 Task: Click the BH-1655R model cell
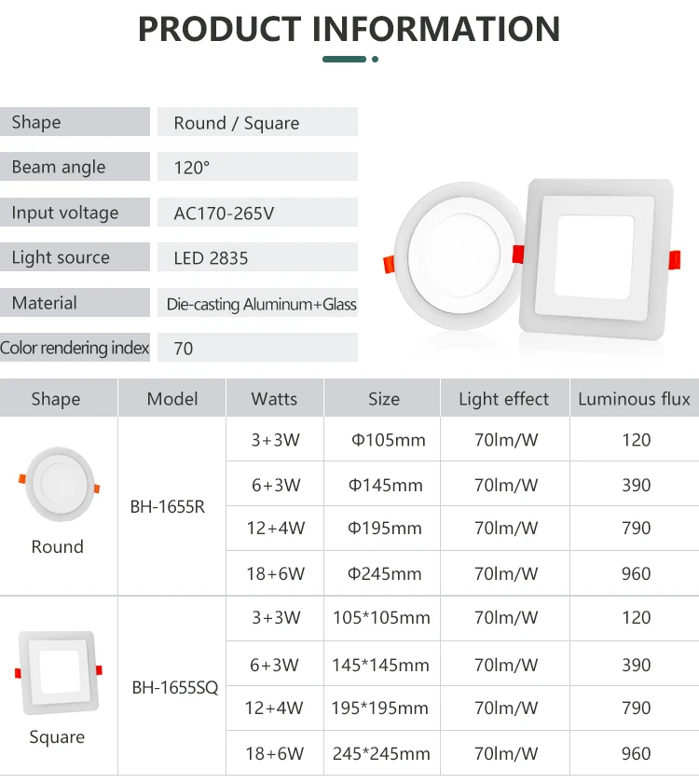[168, 507]
